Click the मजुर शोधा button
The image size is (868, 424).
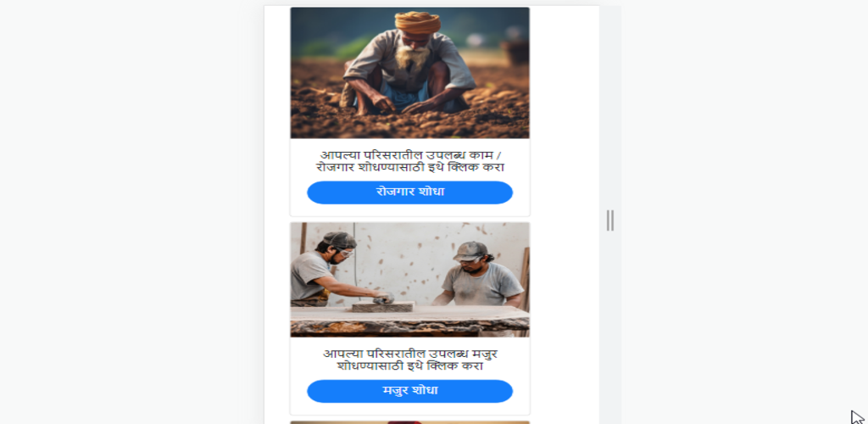tap(409, 391)
